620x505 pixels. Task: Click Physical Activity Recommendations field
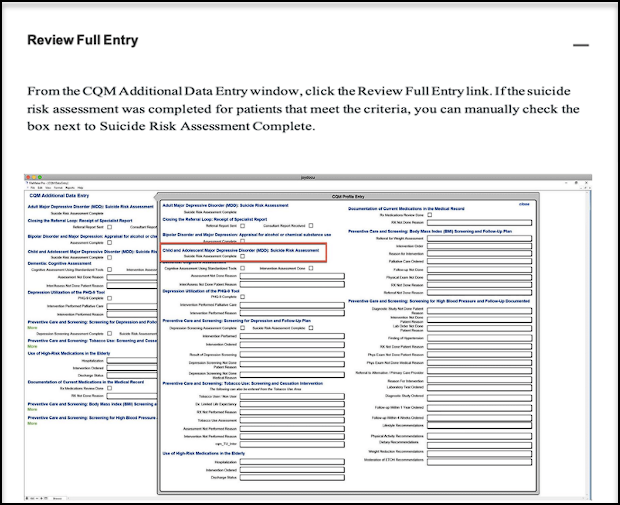[x=479, y=436]
